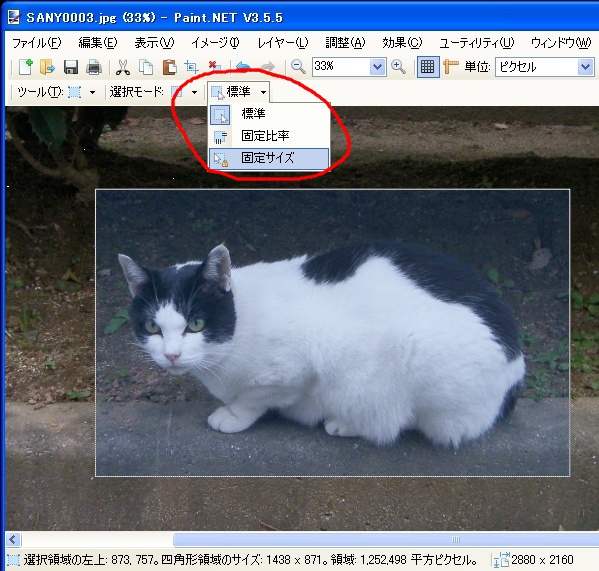Click the zoom in magnifier icon
Screen dimensions: 599x571
point(398,67)
